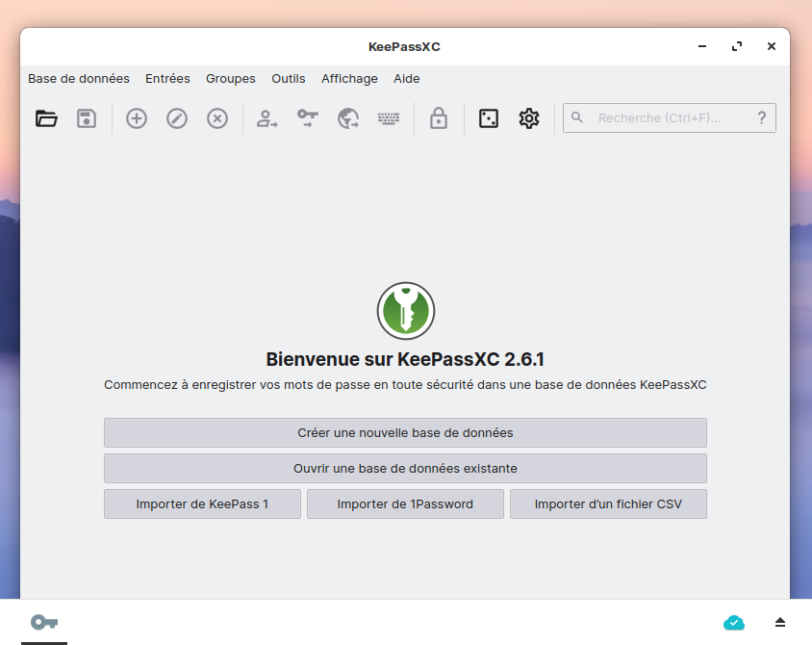Click the open database folder icon
The height and width of the screenshot is (645, 812).
tap(46, 118)
